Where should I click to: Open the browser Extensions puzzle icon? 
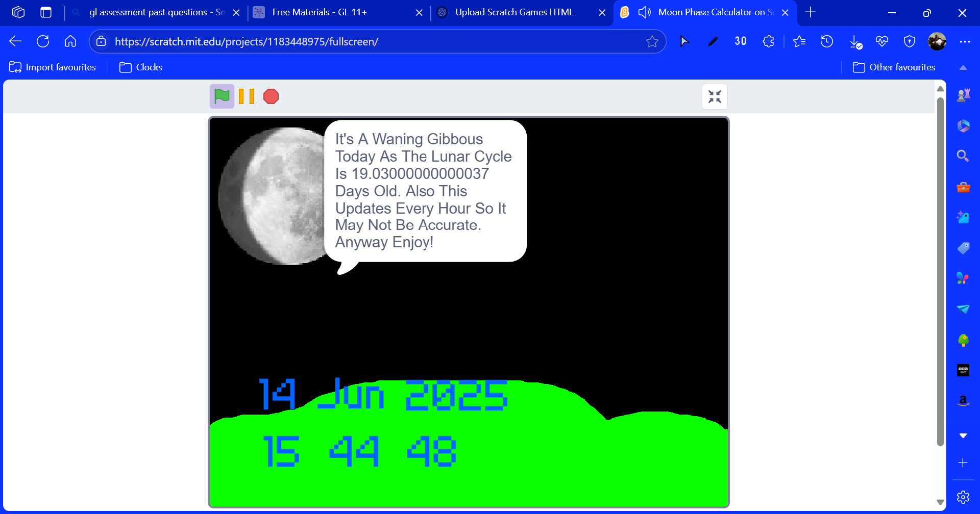pos(768,41)
